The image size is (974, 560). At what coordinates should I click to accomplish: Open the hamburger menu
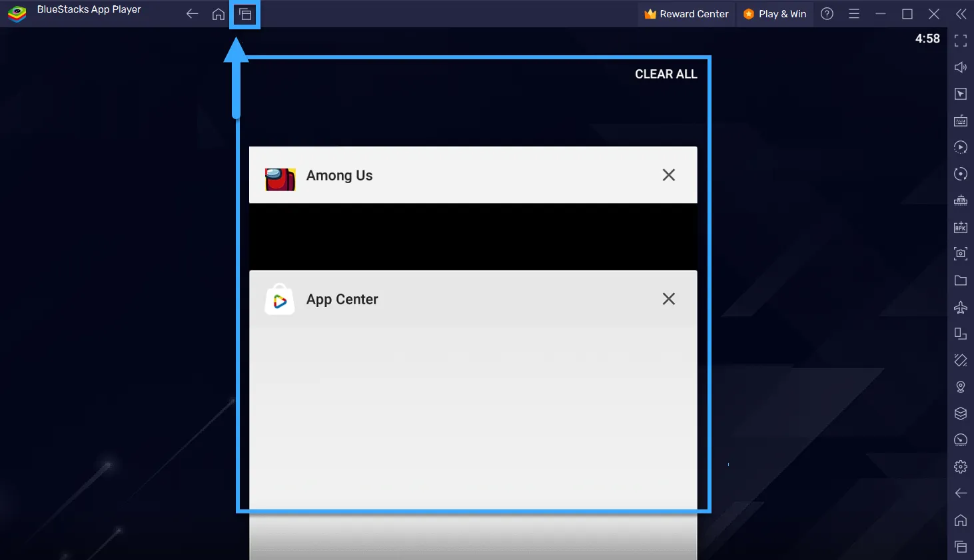pyautogui.click(x=854, y=14)
